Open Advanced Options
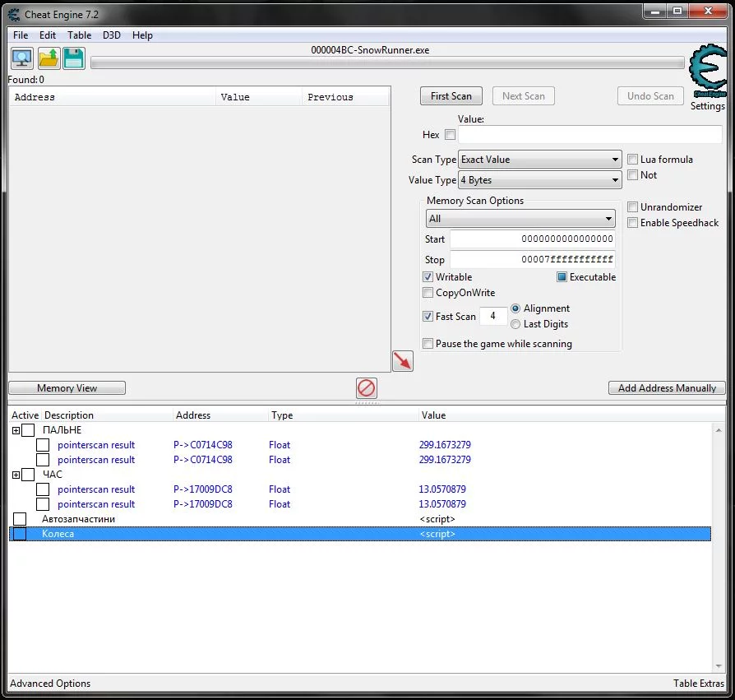735x700 pixels. 50,683
